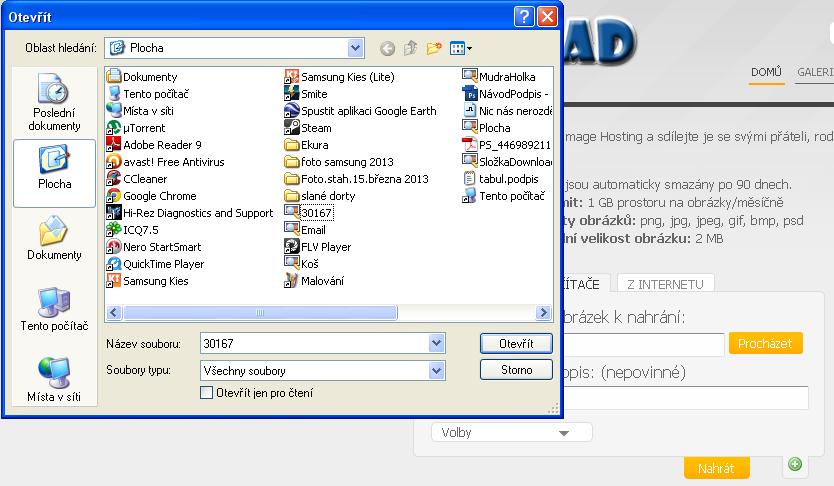Open Poslední dokumenty in the sidebar

coord(54,104)
